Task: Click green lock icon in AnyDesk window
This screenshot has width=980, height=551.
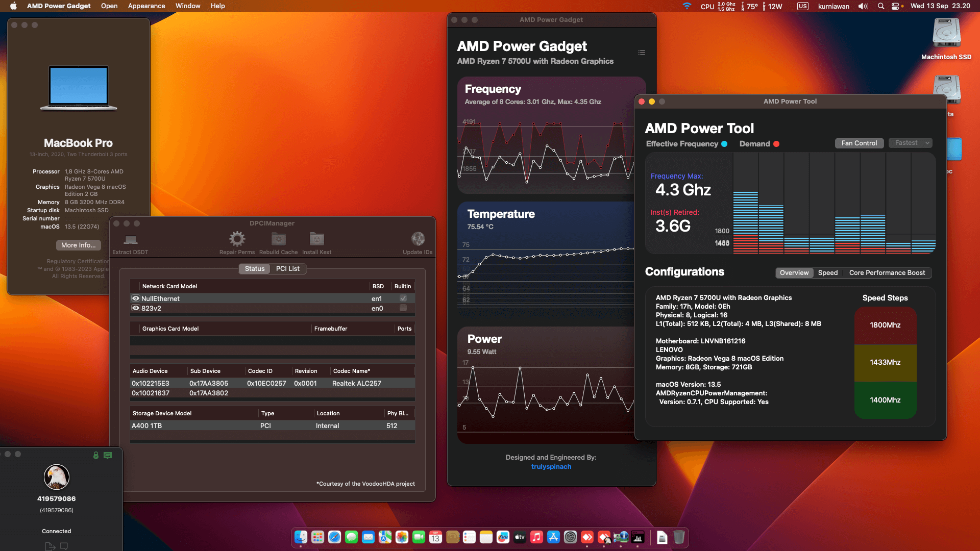Action: click(95, 455)
